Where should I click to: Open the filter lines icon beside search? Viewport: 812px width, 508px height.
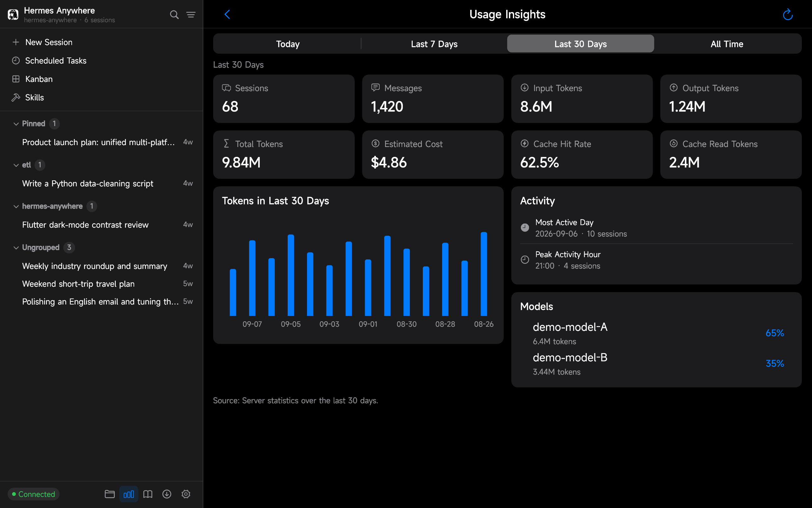(x=191, y=15)
